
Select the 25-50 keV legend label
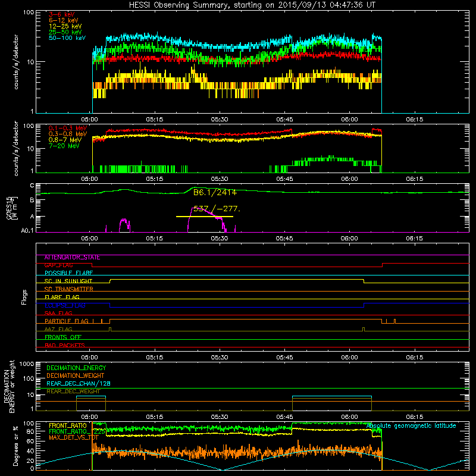65,32
